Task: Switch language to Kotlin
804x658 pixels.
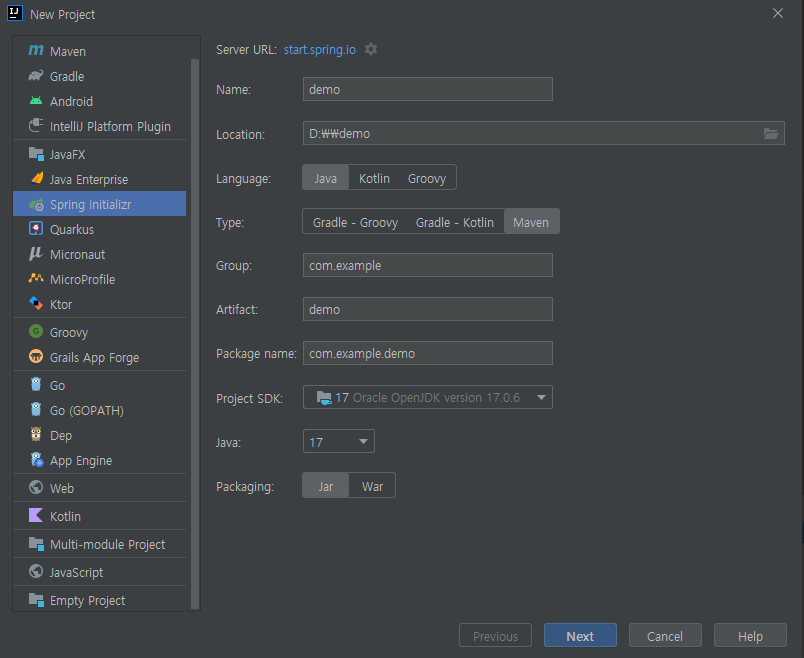Action: click(x=374, y=178)
